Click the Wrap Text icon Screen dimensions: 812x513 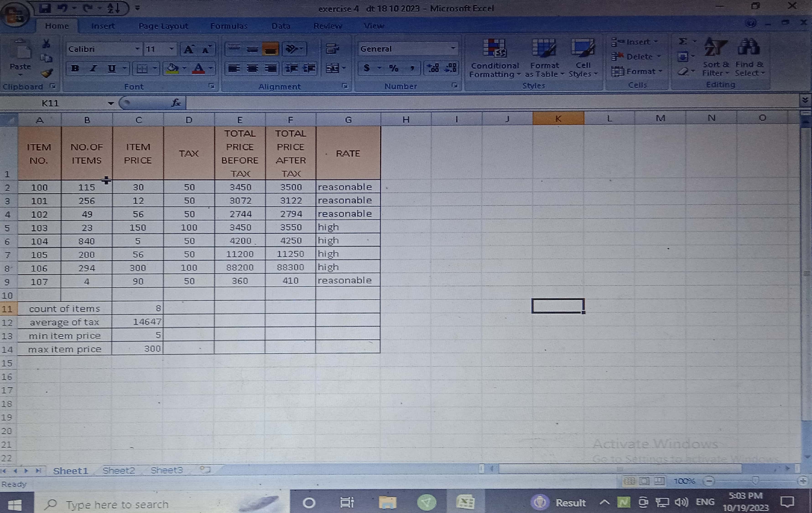click(x=333, y=49)
